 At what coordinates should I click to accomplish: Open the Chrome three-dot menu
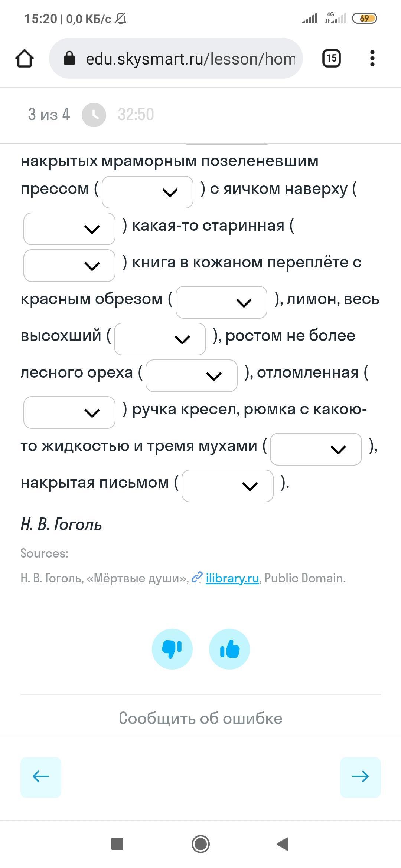pyautogui.click(x=372, y=58)
